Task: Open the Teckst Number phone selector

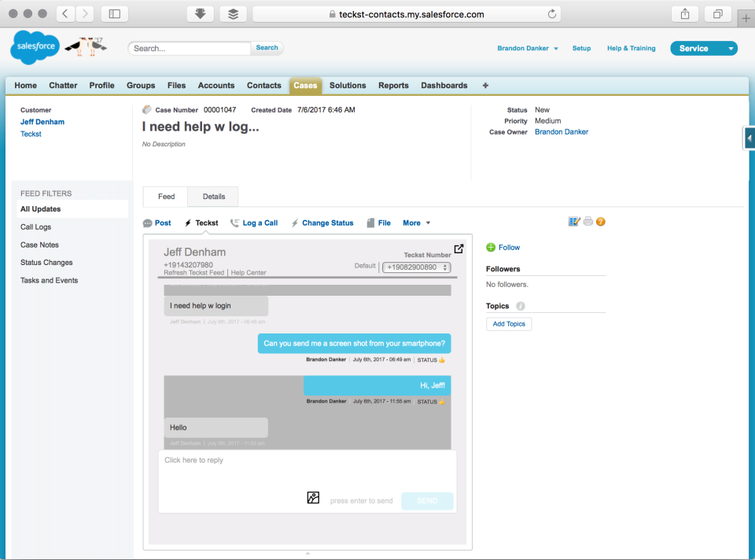Action: click(x=417, y=267)
